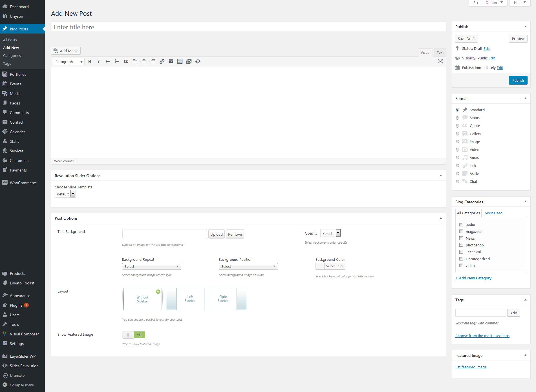Switch to the Text editor tab
The width and height of the screenshot is (536, 392).
(440, 52)
